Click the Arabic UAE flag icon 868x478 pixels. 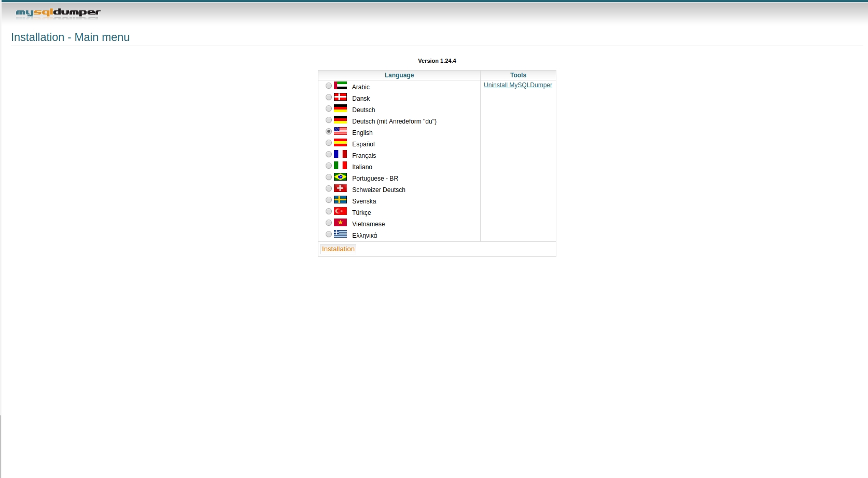tap(340, 86)
